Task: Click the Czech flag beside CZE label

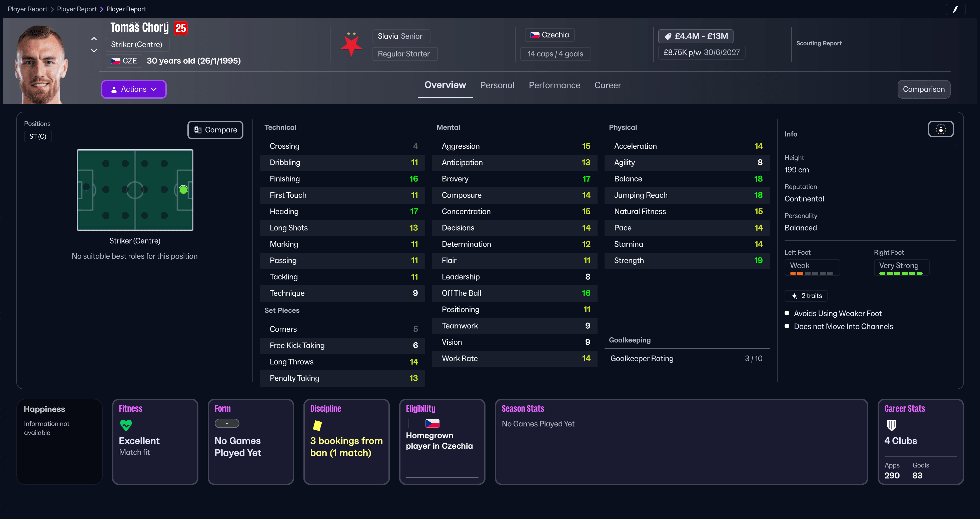Action: tap(115, 60)
